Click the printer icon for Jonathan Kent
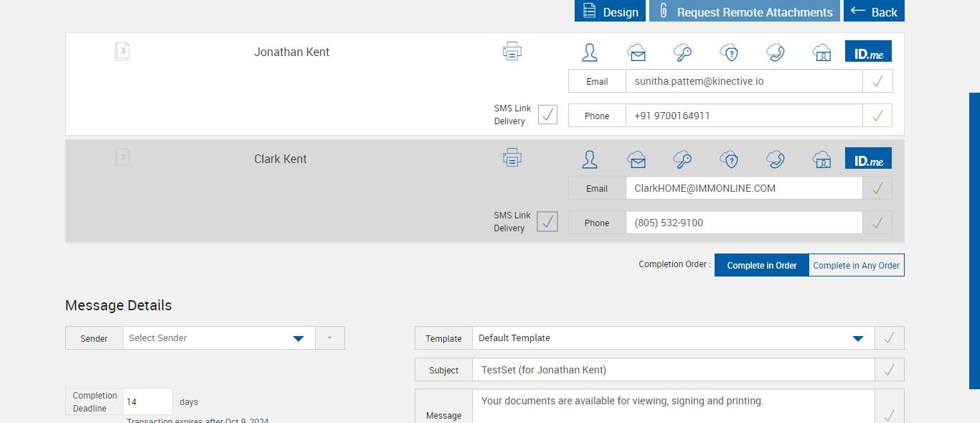Viewport: 980px width, 423px height. (x=512, y=51)
